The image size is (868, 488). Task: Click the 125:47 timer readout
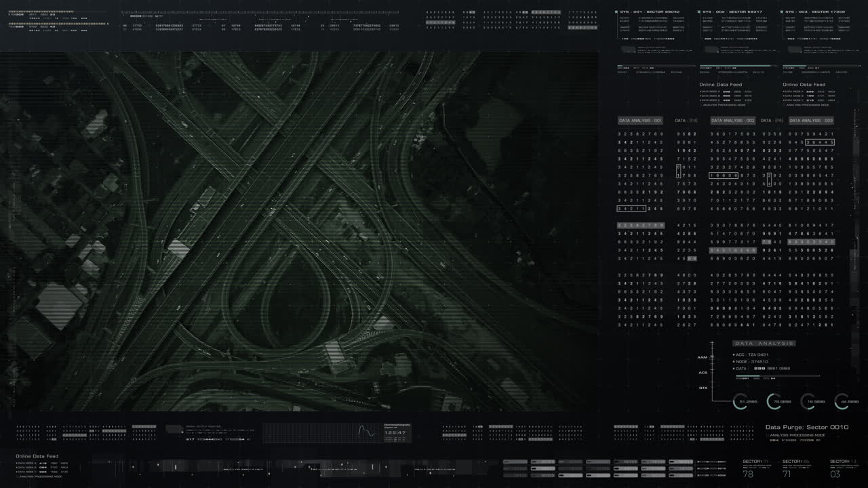pos(395,432)
